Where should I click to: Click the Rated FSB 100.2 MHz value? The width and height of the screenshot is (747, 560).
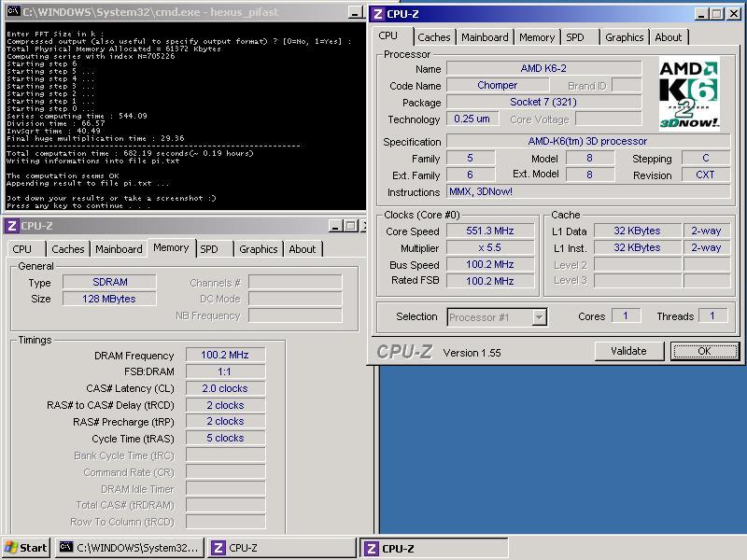[x=490, y=281]
